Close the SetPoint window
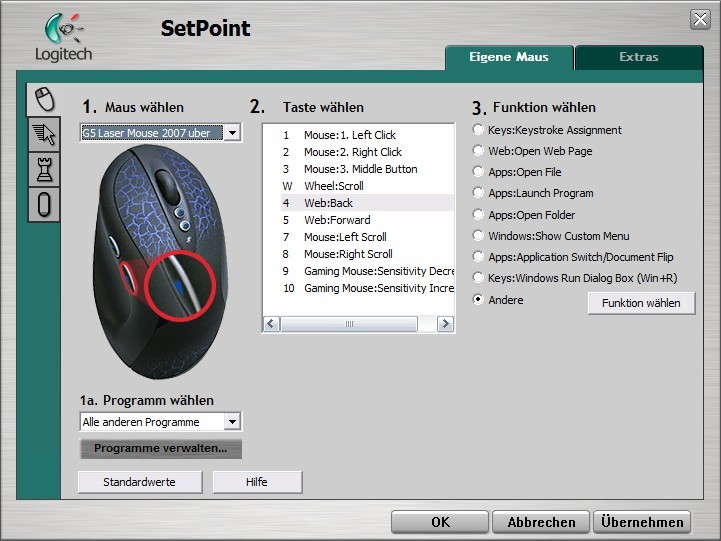Screen dimensions: 721x541 700,19
